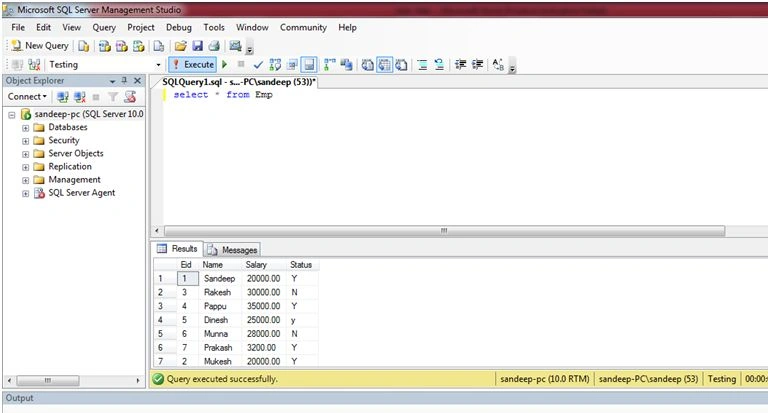Collapse the sandeep-pc server node
The image size is (768, 413).
pos(12,115)
